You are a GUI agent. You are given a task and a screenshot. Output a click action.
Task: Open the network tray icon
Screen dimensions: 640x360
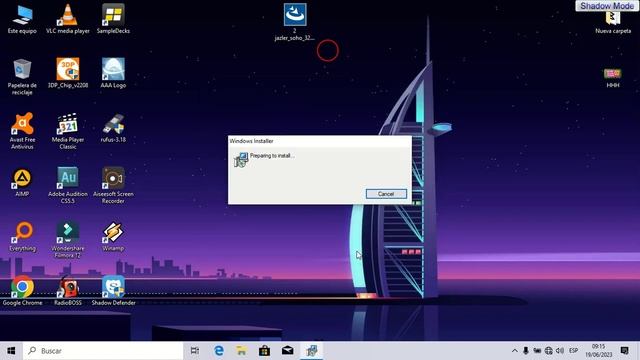(x=549, y=351)
